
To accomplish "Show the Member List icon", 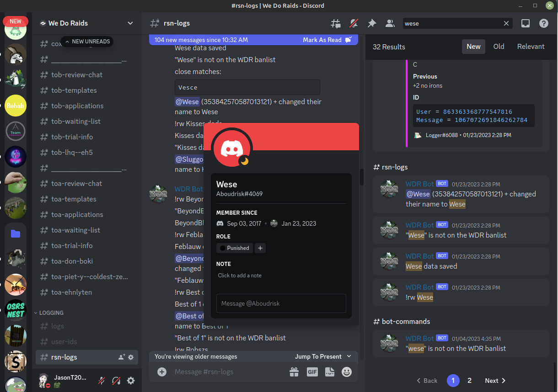I will 390,23.
